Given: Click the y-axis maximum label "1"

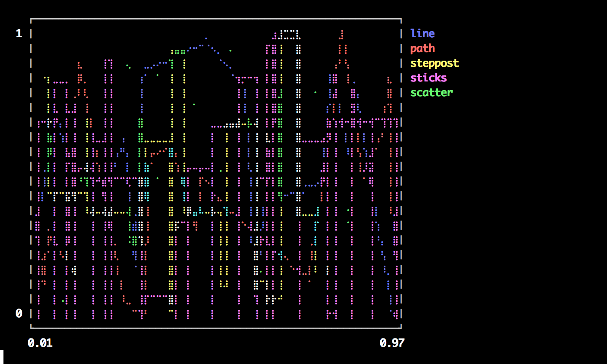Looking at the screenshot, I should (19, 34).
